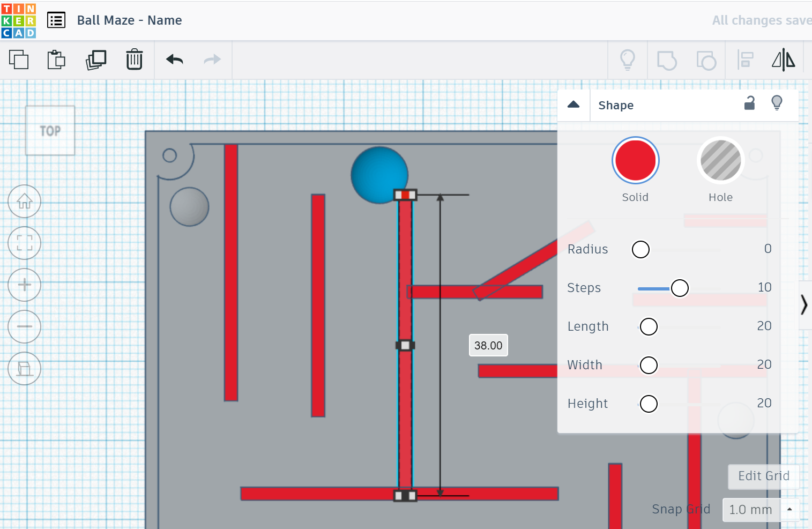Screen dimensions: 812x529
Task: Click the Steps slider handle
Action: 680,288
